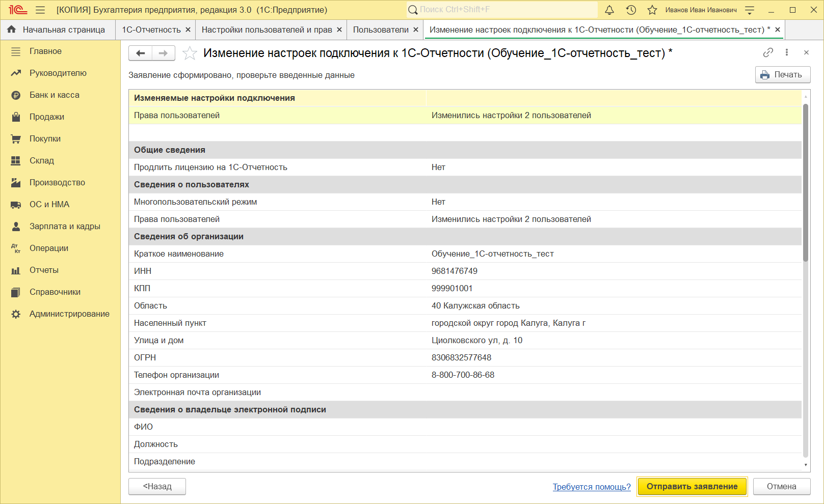Select Многопользовательский режим row
This screenshot has height=504, width=824.
pos(465,202)
